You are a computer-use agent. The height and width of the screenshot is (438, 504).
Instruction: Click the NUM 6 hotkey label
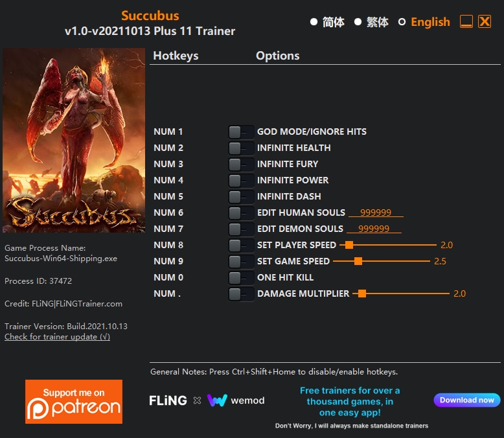[x=168, y=213]
